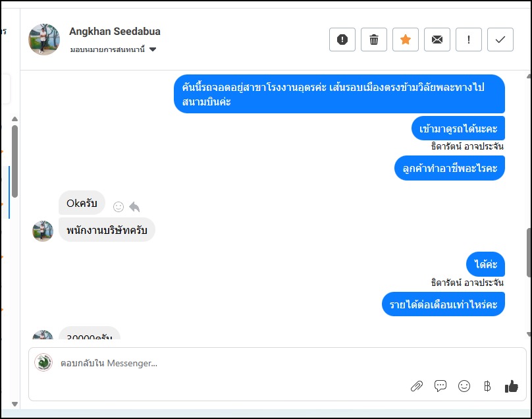Open emoji picker in reply box
The width and height of the screenshot is (532, 419).
[x=464, y=386]
